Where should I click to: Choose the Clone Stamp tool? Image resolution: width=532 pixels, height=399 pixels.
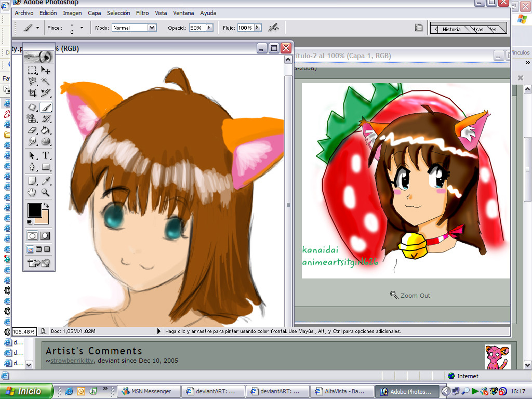pyautogui.click(x=32, y=119)
